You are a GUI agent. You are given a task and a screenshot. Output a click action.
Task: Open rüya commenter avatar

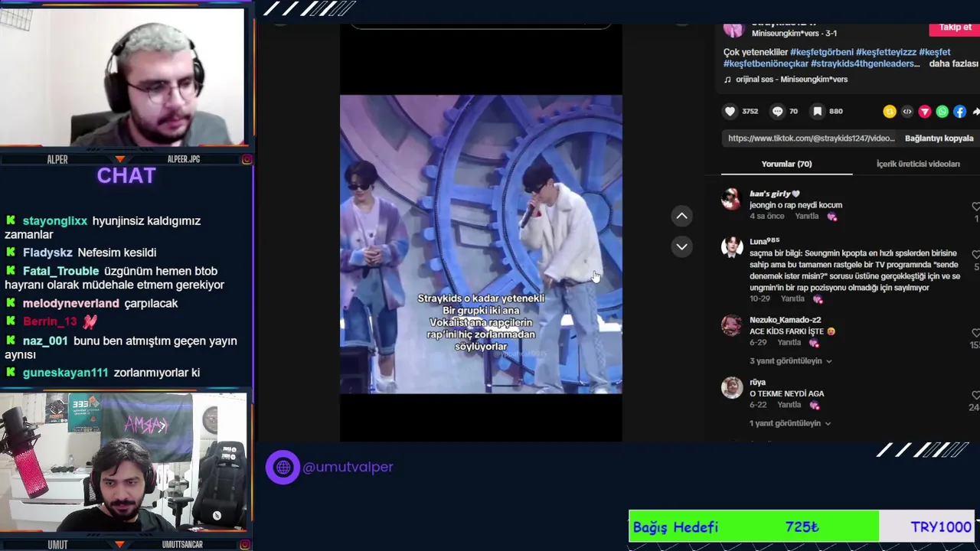pos(732,387)
